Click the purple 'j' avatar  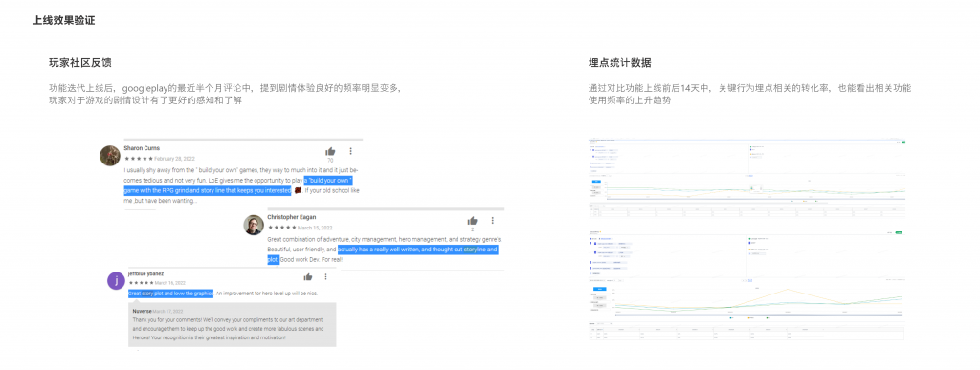(x=116, y=281)
